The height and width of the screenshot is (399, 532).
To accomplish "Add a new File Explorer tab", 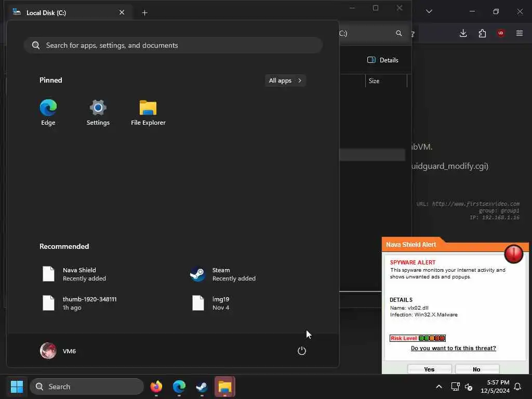I will tap(144, 13).
